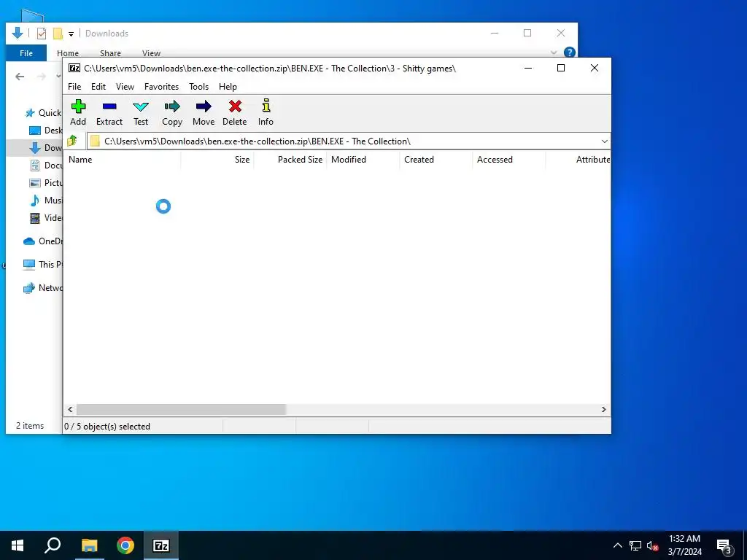
Task: Click the Attributes column header
Action: (x=578, y=160)
